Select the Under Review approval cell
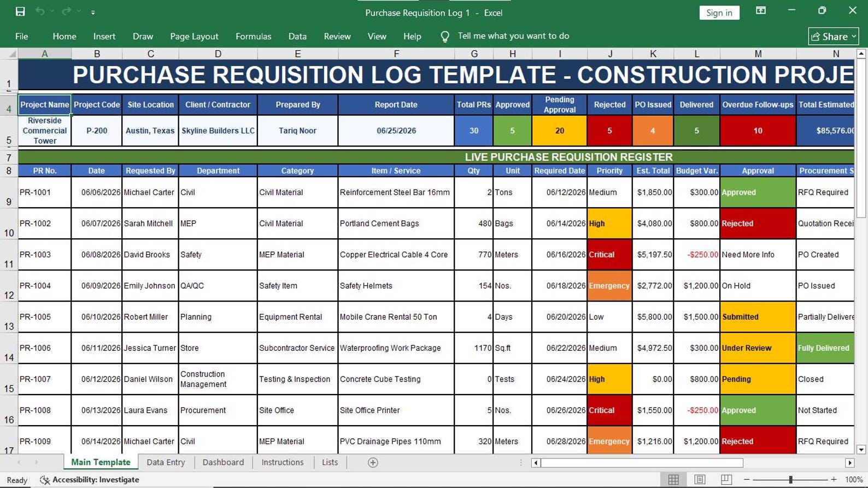The image size is (868, 488). click(758, 348)
